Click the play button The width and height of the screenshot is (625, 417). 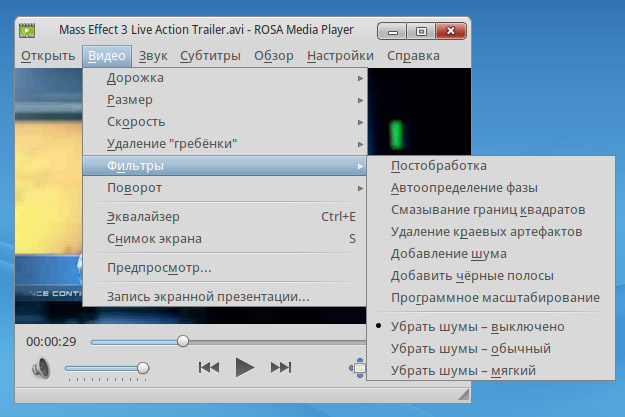244,367
